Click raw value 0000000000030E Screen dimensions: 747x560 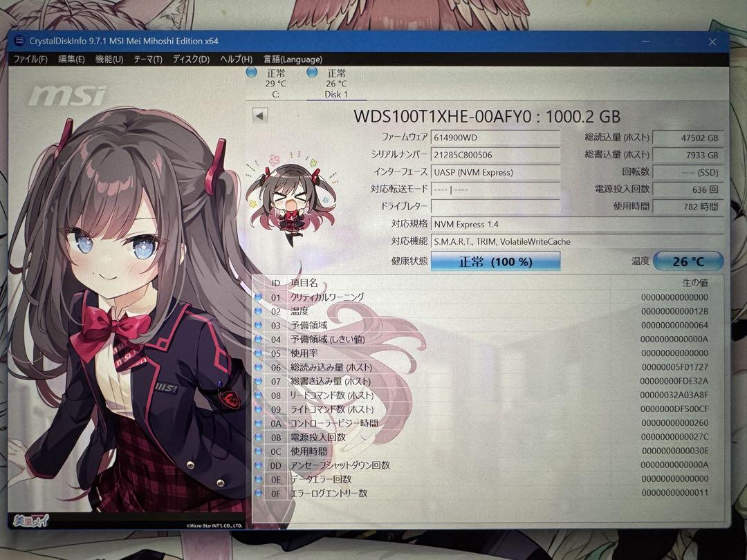point(675,451)
